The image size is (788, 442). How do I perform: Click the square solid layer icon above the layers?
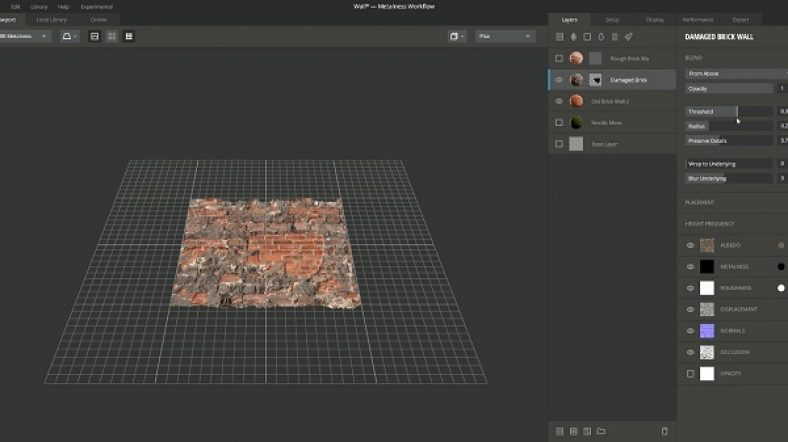click(587, 37)
